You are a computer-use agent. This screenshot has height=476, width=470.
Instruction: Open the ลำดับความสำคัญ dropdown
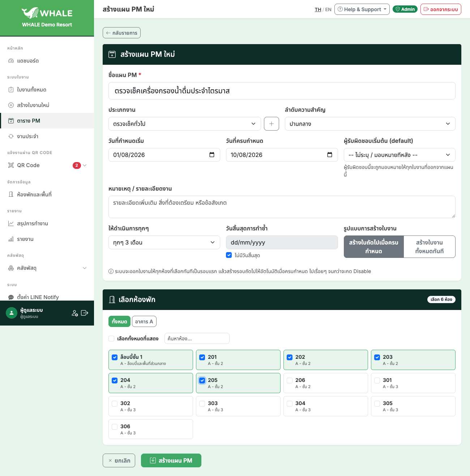click(370, 124)
